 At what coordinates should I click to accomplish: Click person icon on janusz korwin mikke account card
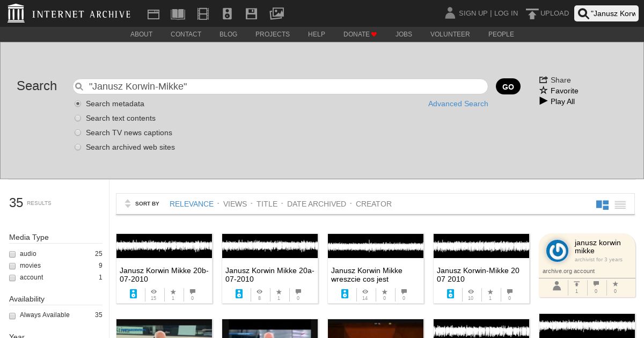[557, 286]
